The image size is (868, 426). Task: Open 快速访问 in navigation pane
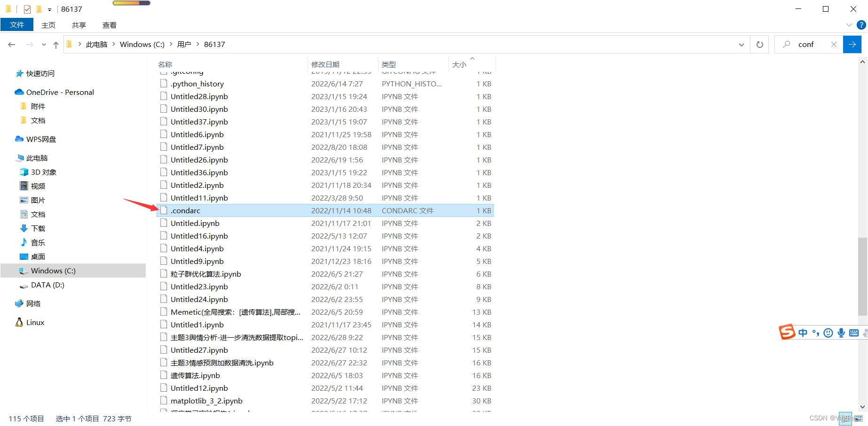40,74
